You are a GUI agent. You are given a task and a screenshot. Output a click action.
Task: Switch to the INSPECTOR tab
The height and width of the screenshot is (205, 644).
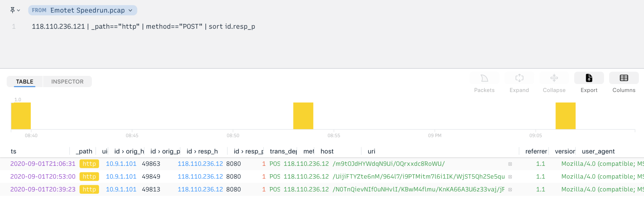click(67, 82)
